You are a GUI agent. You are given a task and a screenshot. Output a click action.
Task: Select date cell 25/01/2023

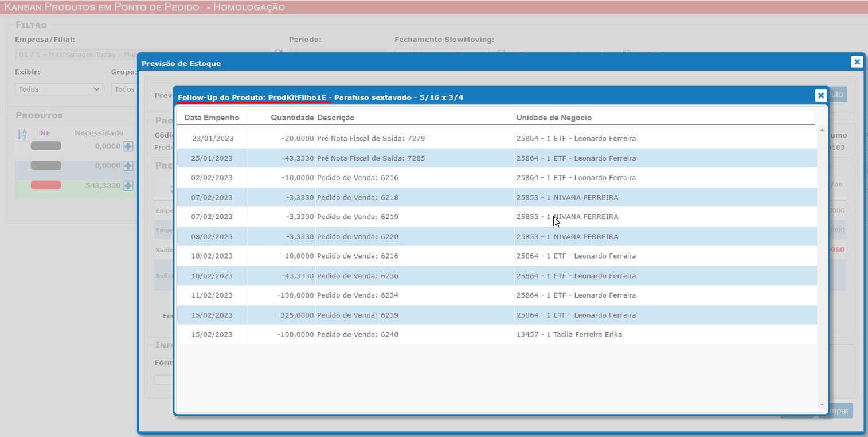pos(212,158)
